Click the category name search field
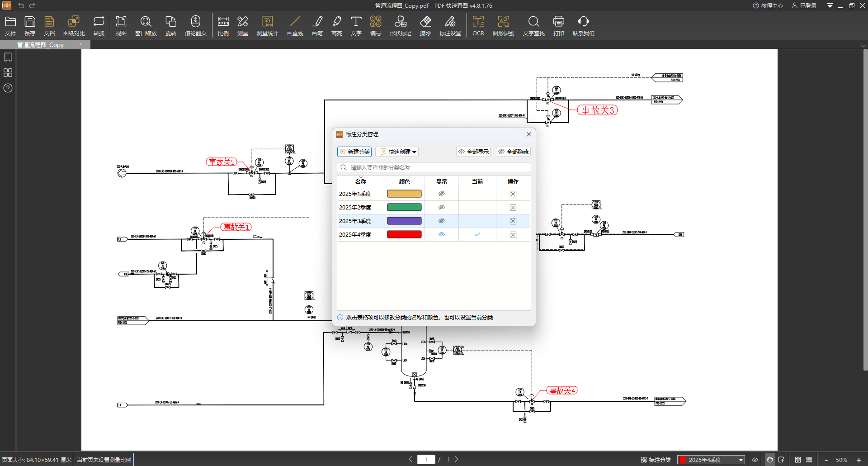 pos(434,167)
